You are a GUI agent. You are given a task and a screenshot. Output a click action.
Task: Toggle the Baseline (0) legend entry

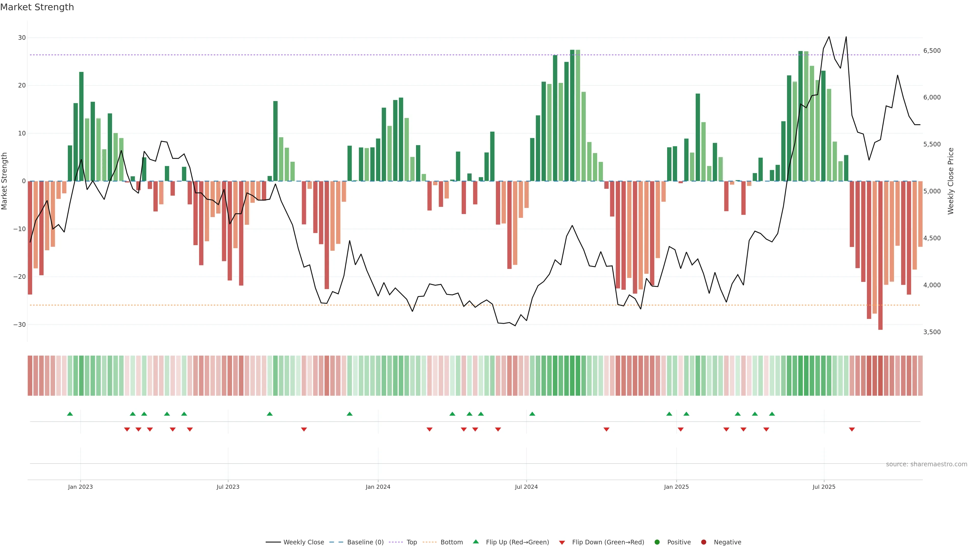(x=365, y=542)
